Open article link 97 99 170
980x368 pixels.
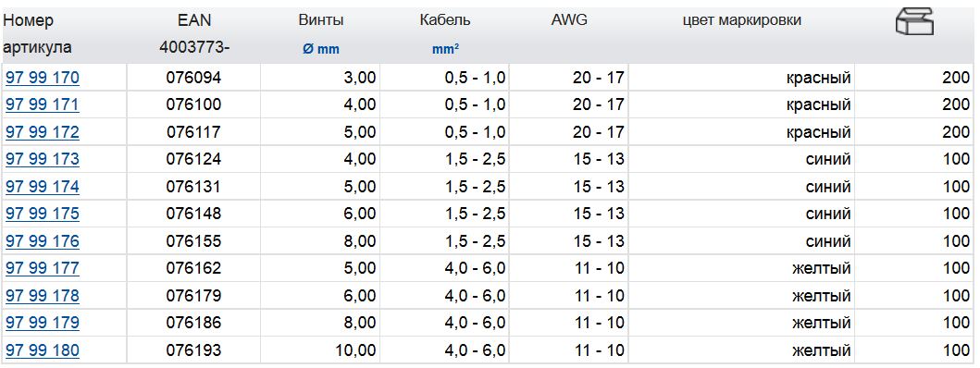pyautogui.click(x=43, y=78)
